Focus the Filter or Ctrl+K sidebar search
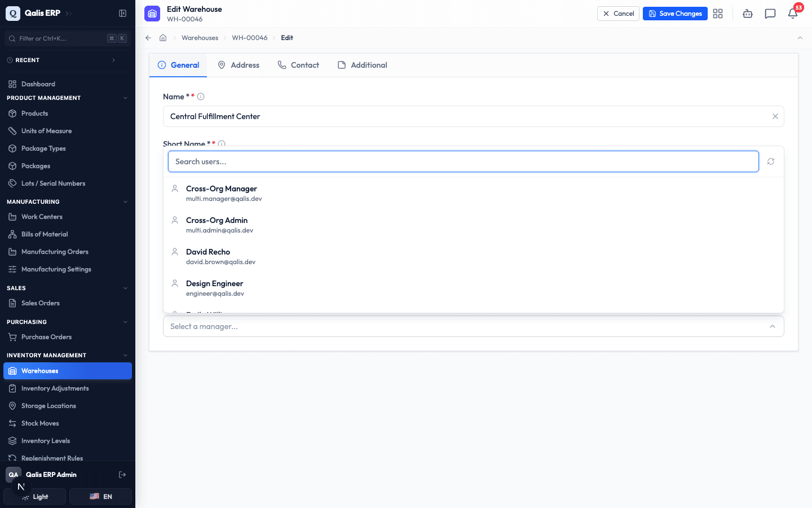The width and height of the screenshot is (812, 508). point(68,38)
